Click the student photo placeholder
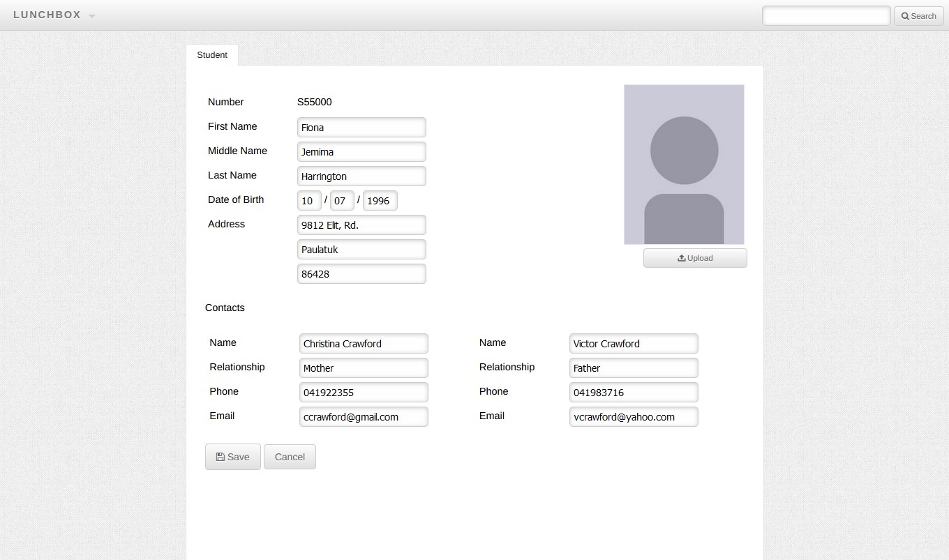 pyautogui.click(x=684, y=165)
